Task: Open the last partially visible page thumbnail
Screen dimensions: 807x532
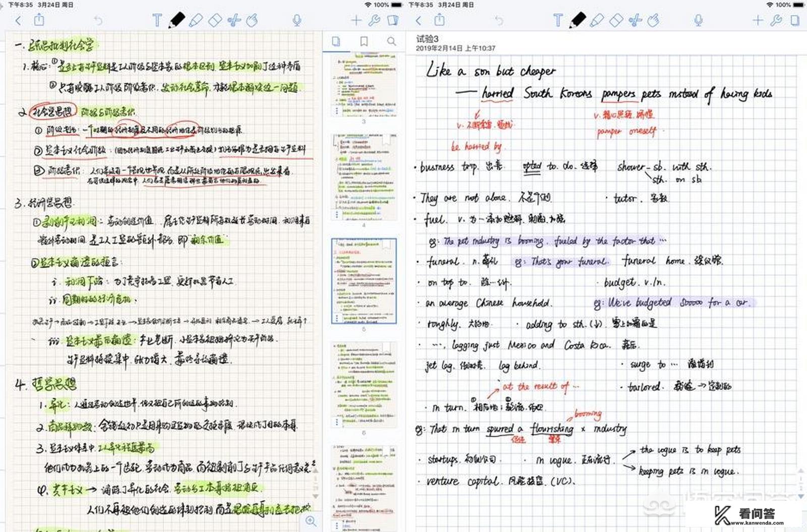Action: pos(364,488)
